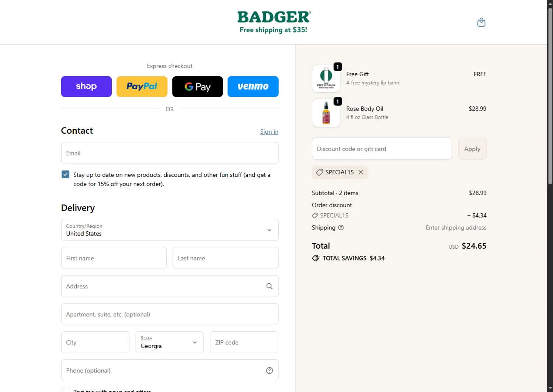Viewport: 553px width, 392px height.
Task: Click the "Subtotal · 2 items" label
Action: coord(335,193)
